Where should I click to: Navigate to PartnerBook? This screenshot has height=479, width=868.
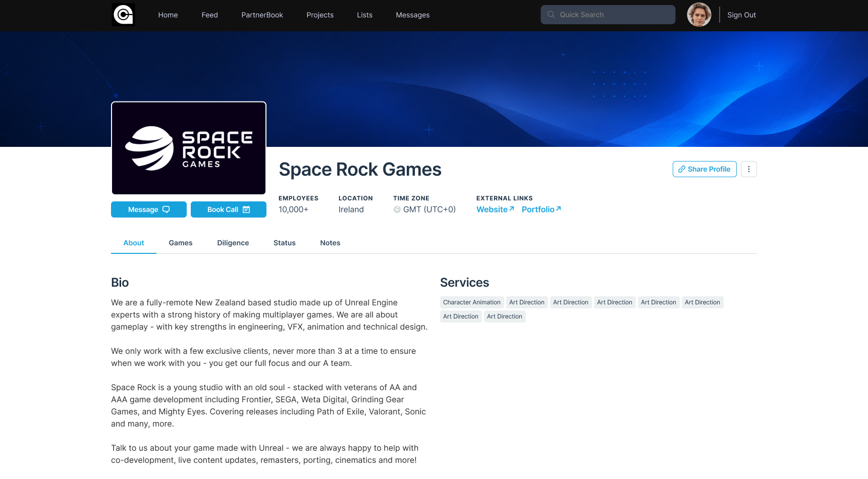click(262, 15)
